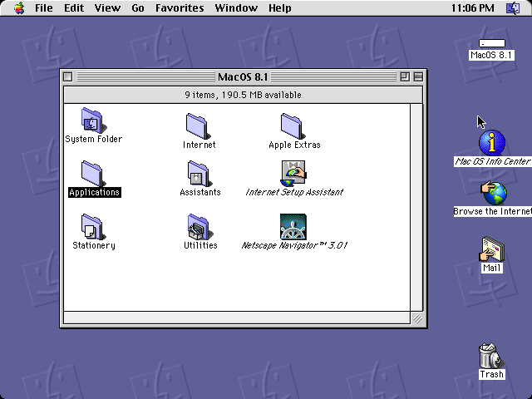Select the Internet folder icon

pyautogui.click(x=198, y=126)
